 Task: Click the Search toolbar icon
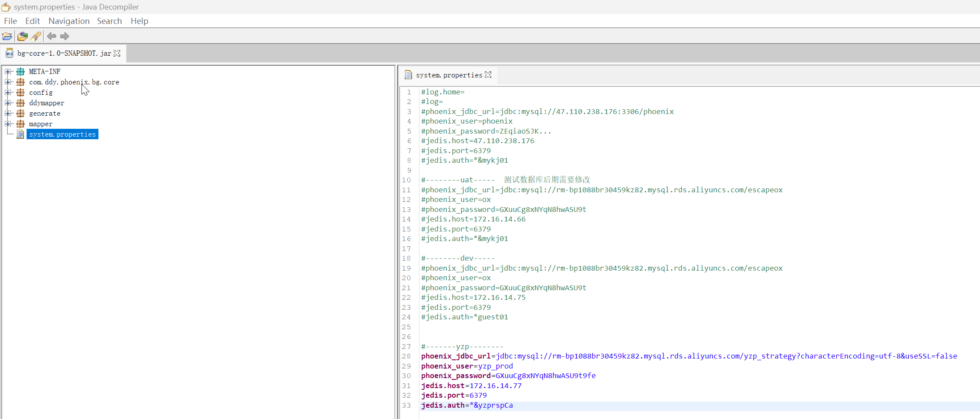[36, 36]
